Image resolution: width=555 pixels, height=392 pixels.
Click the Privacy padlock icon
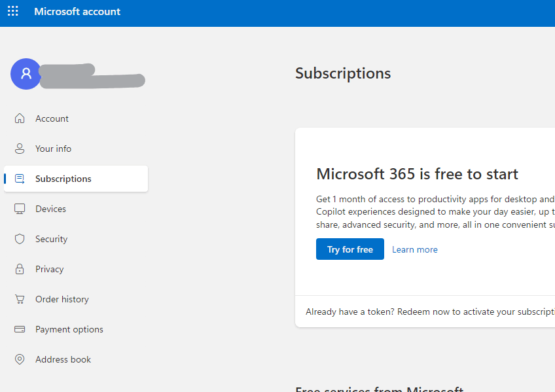click(x=20, y=269)
